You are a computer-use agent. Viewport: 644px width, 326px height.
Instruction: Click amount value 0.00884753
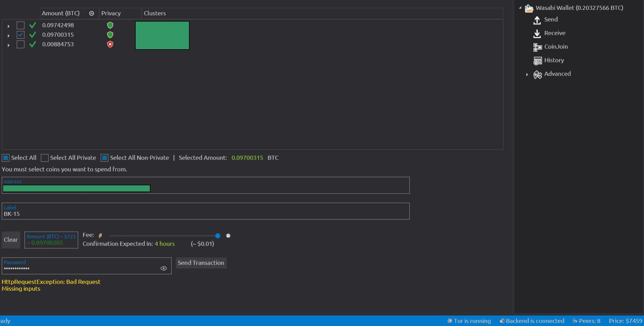coord(58,44)
